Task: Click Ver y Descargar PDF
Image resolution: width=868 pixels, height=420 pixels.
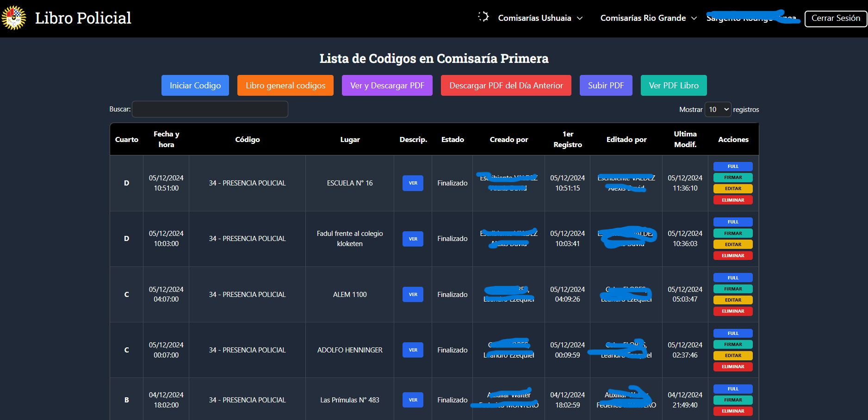Action: [x=387, y=86]
